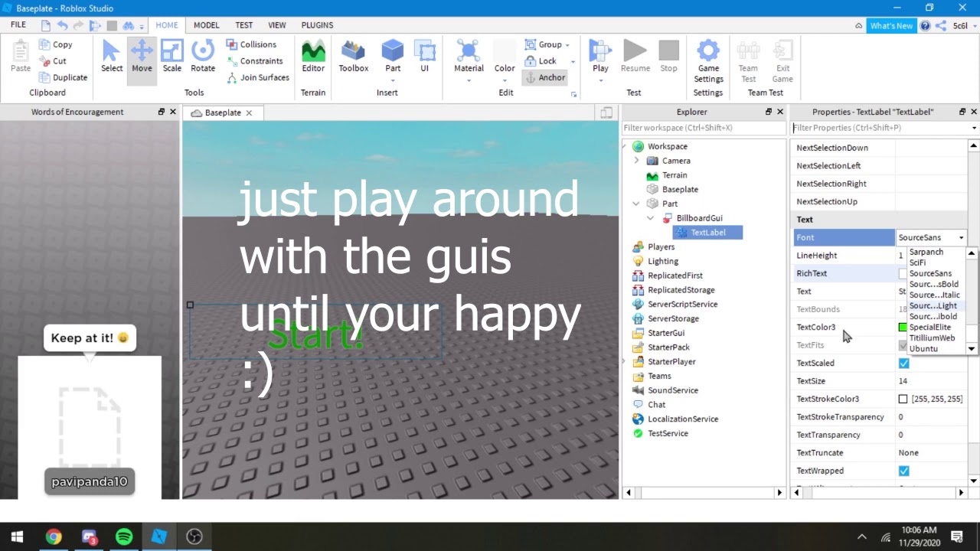Open the Lock dropdown arrow

point(573,61)
